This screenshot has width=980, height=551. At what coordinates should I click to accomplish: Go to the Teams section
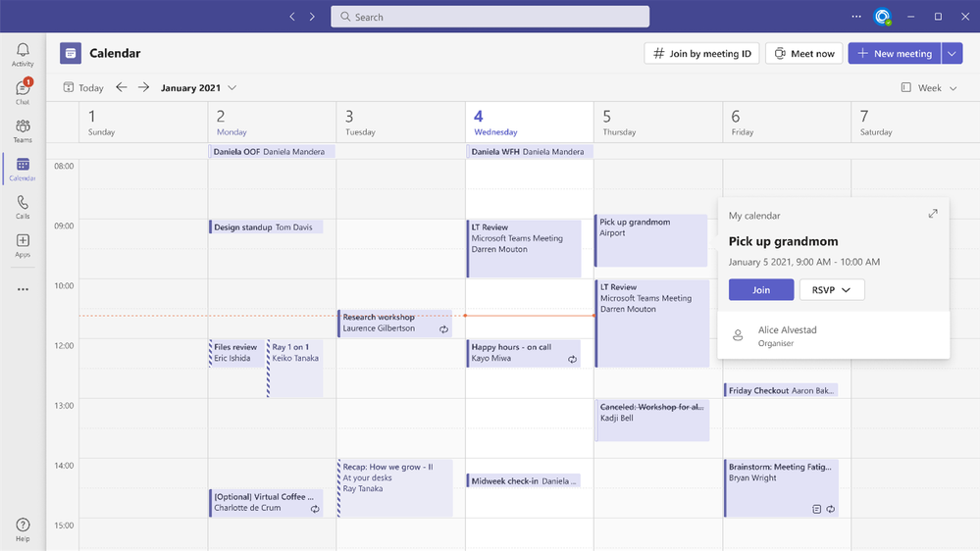tap(23, 130)
